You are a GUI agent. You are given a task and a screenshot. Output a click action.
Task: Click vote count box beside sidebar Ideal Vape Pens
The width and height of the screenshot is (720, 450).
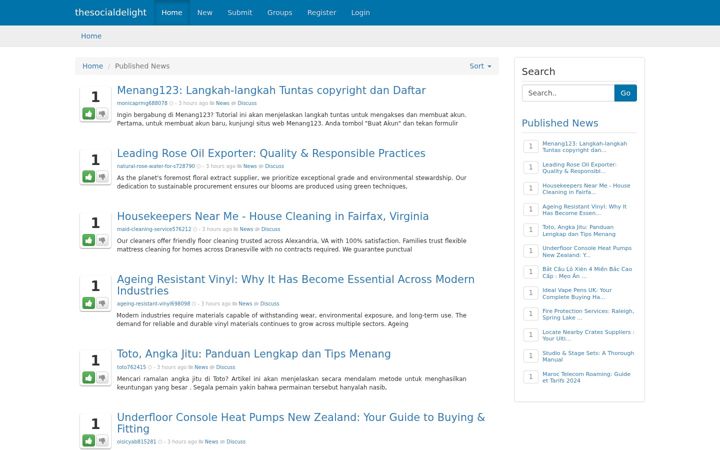[x=531, y=293]
